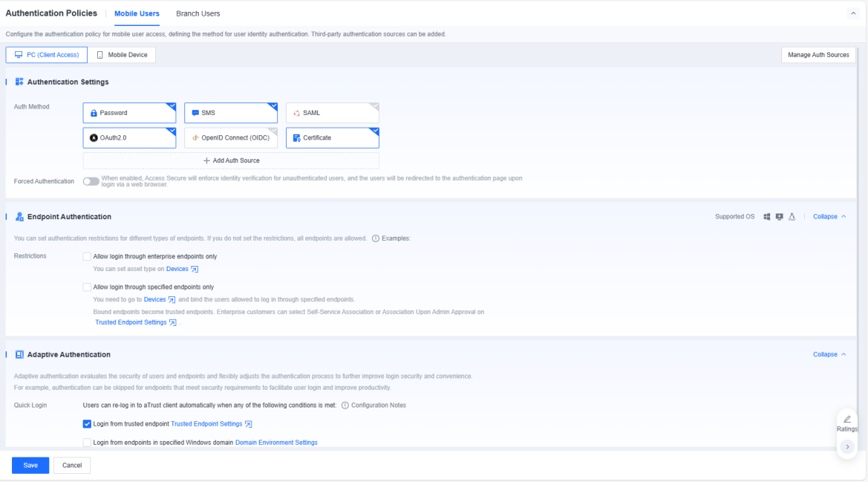The image size is (868, 482).
Task: Check Allow login through enterprise endpoints only
Action: click(87, 256)
